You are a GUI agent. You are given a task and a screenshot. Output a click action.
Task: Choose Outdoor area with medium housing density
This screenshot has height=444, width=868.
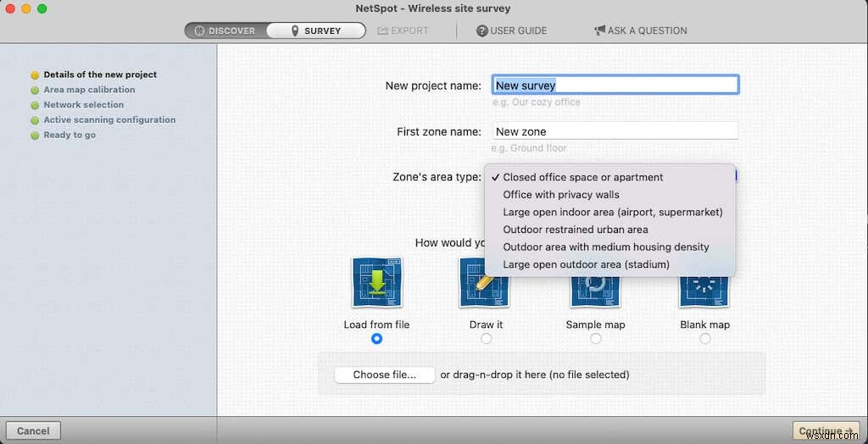tap(610, 247)
